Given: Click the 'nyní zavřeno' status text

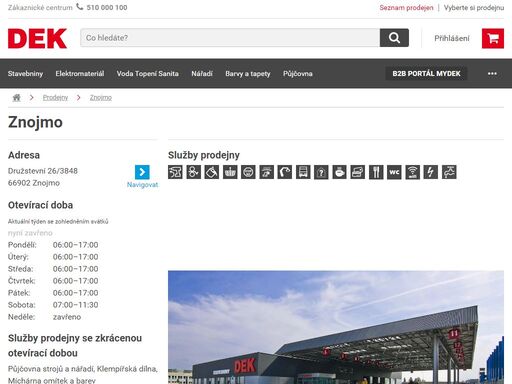Looking at the screenshot, I should pos(30,233).
